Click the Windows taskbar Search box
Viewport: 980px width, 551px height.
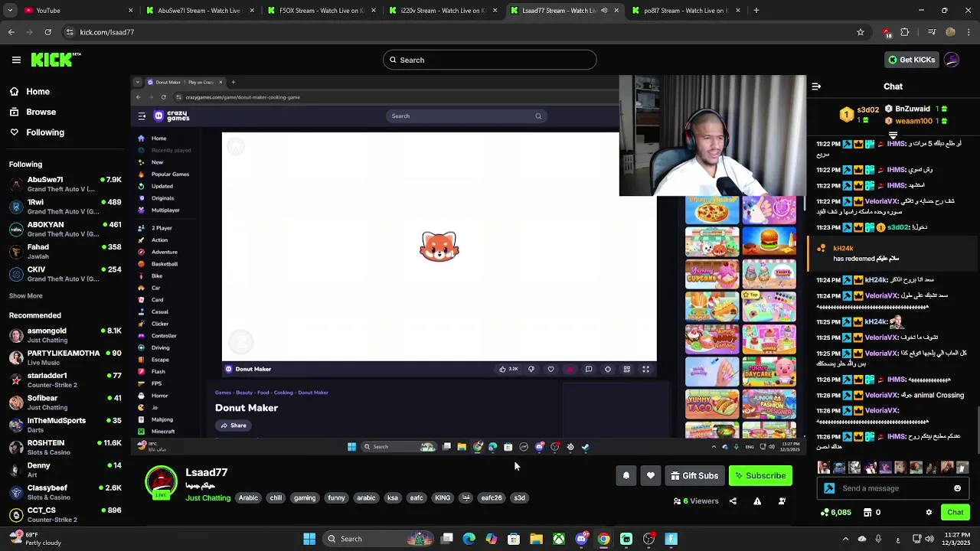point(380,539)
